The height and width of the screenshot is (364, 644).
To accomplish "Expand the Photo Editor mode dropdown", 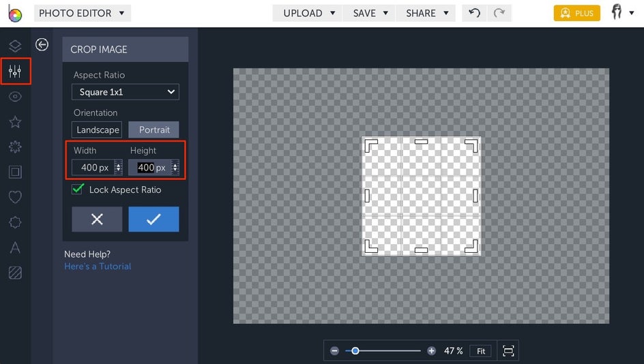I will point(82,13).
